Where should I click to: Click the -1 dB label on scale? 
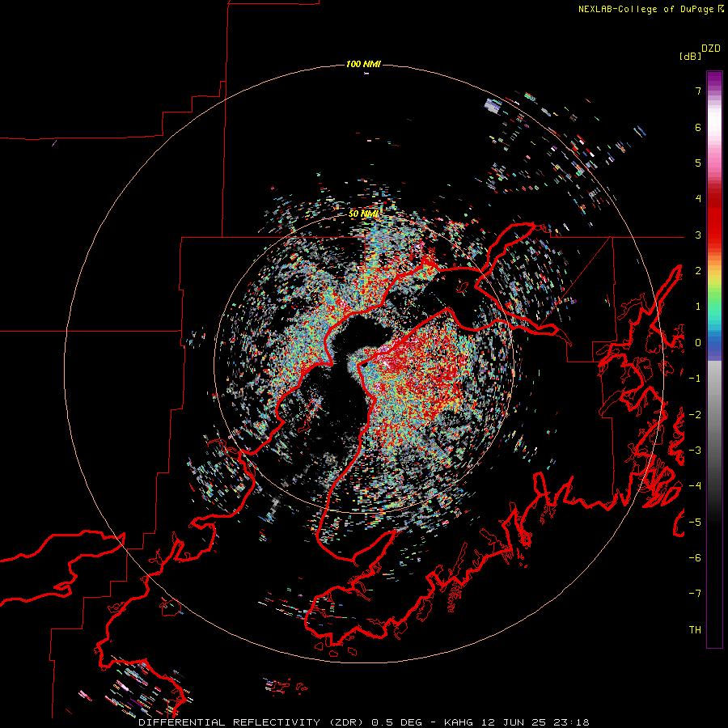[x=695, y=379]
